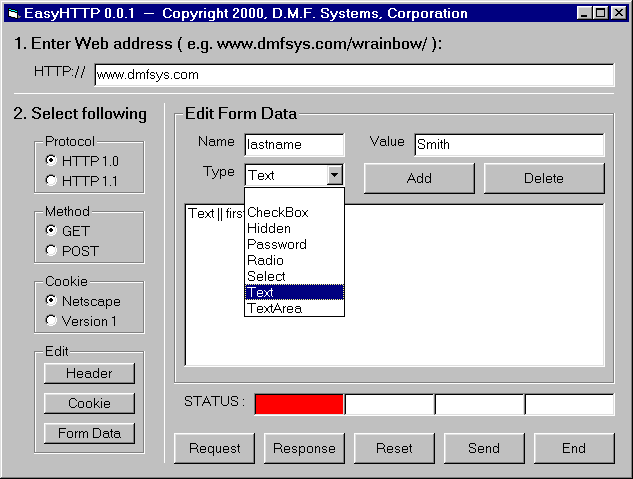The height and width of the screenshot is (479, 633).
Task: Choose Password from the Type list
Action: pos(294,244)
